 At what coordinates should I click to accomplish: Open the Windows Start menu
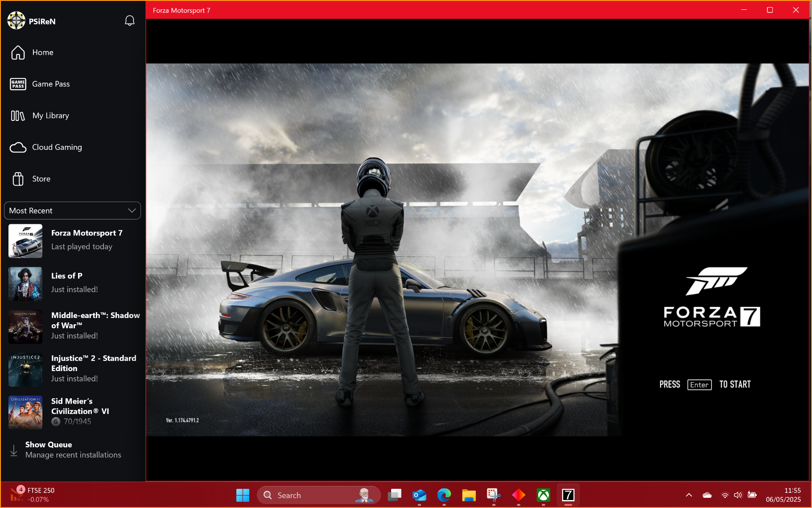click(243, 495)
